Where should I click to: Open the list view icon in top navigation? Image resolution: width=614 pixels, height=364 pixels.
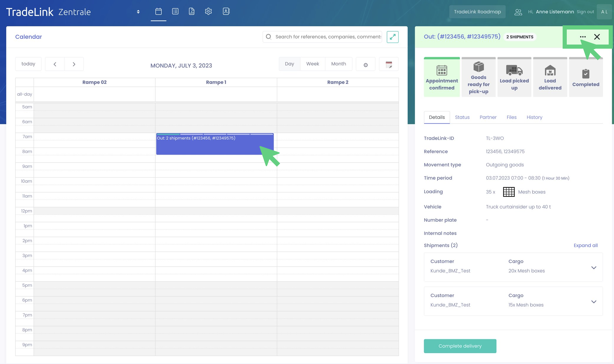(175, 12)
